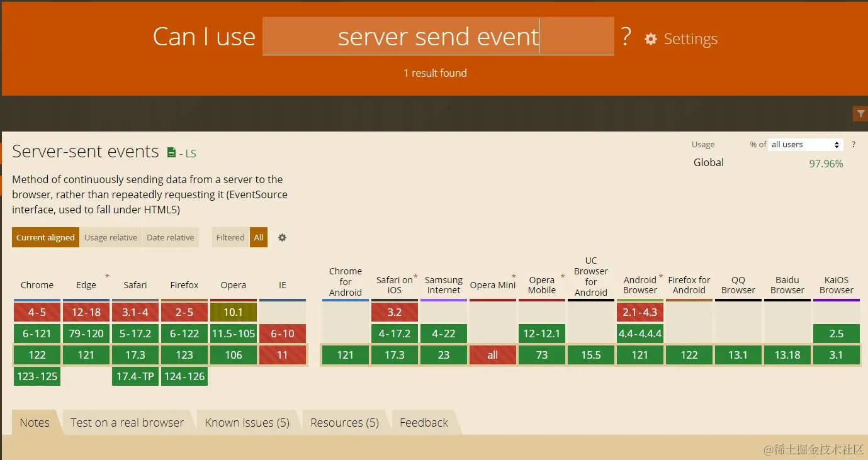Click the search input field
Screen dimensions: 868x460
[x=438, y=36]
